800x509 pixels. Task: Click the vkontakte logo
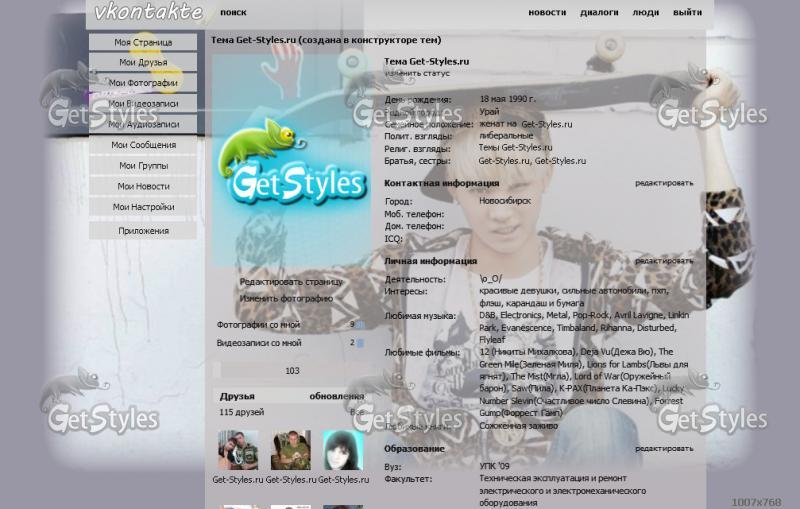pyautogui.click(x=148, y=13)
